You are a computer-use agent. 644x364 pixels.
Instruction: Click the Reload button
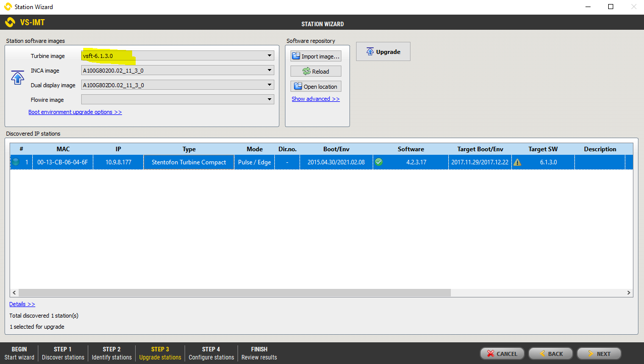coord(316,71)
